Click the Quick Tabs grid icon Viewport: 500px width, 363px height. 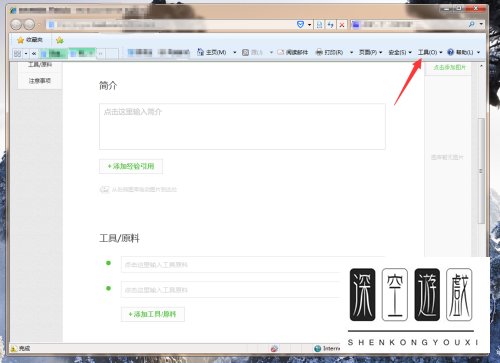point(17,53)
